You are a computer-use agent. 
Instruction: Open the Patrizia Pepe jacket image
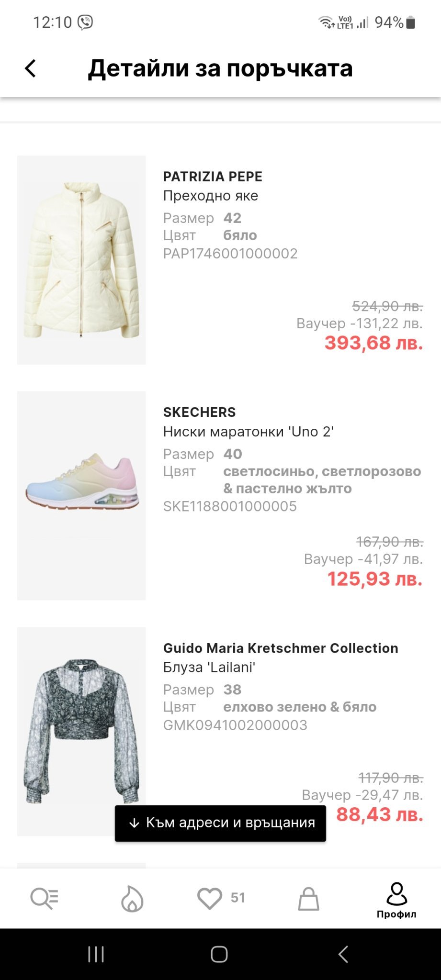pyautogui.click(x=81, y=260)
